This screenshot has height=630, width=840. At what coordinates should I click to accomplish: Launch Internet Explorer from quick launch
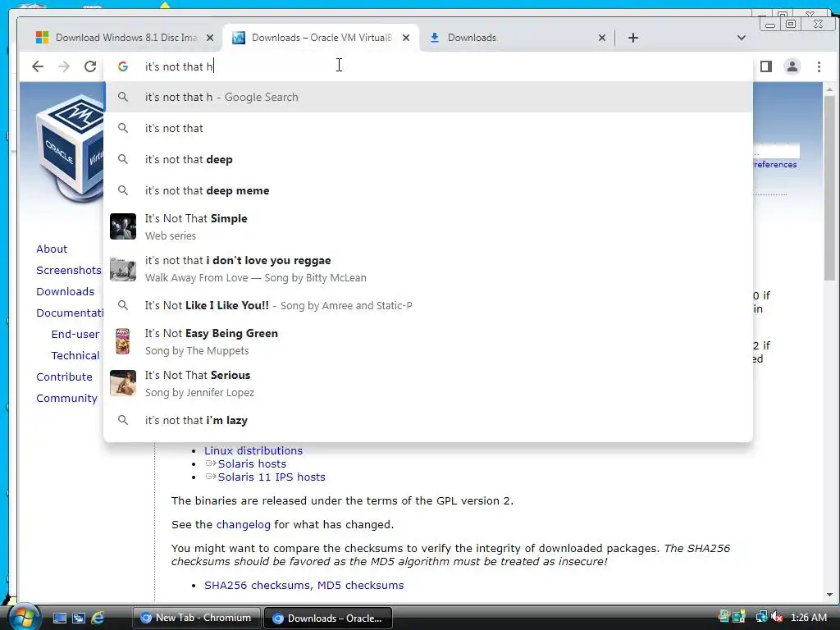pyautogui.click(x=98, y=619)
